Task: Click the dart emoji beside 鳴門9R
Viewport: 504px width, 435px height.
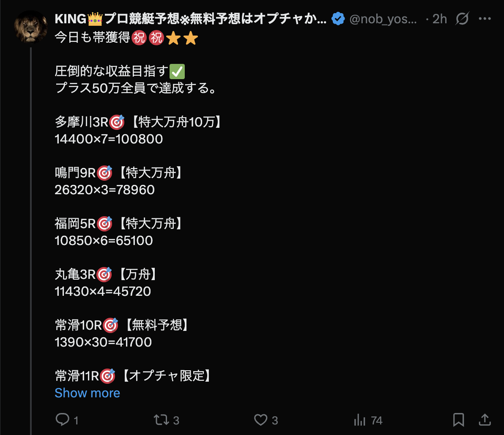Action: (x=104, y=173)
